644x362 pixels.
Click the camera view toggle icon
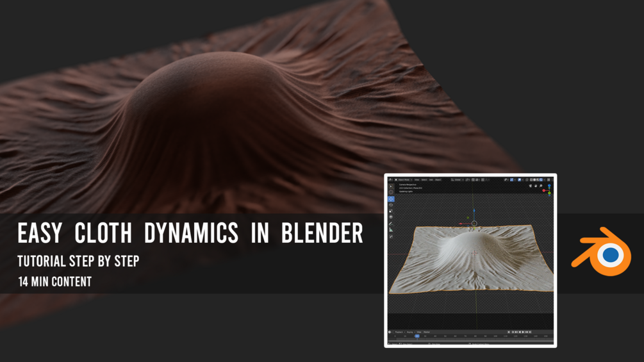[x=531, y=186]
